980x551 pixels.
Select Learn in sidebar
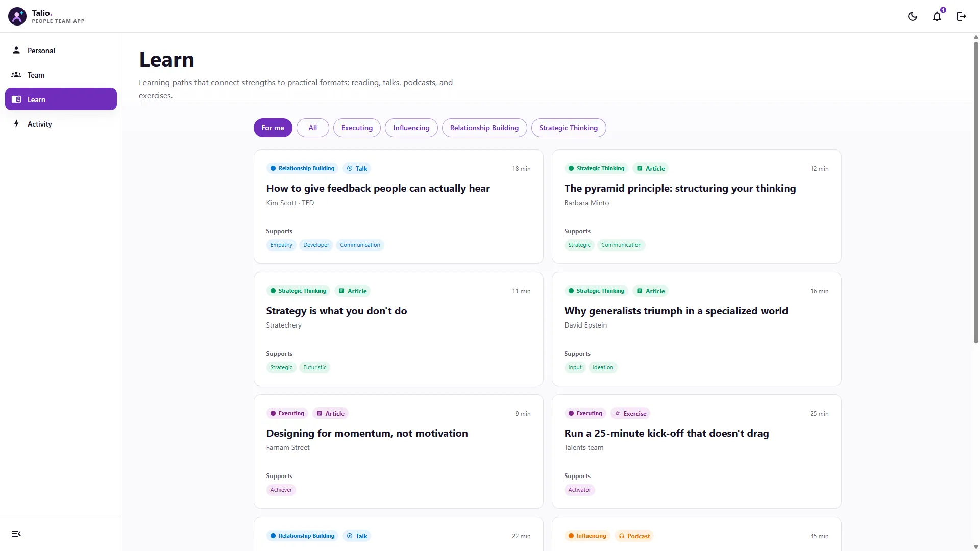61,99
